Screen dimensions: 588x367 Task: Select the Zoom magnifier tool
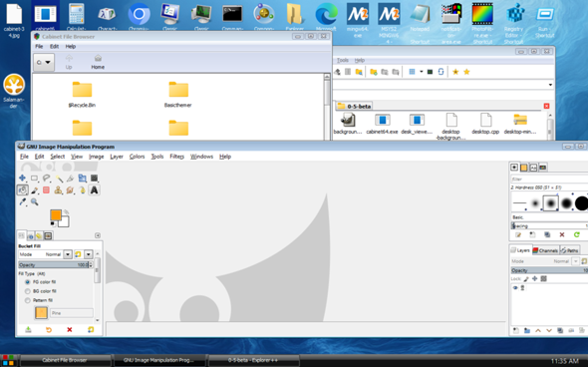(35, 202)
